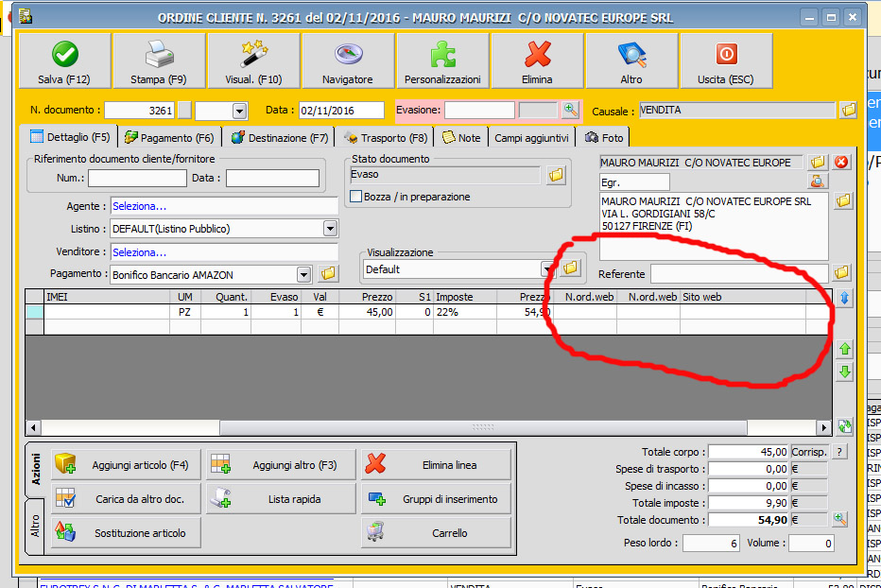The width and height of the screenshot is (881, 588).
Task: Click the Agente Seleziona... link
Action: click(x=139, y=206)
